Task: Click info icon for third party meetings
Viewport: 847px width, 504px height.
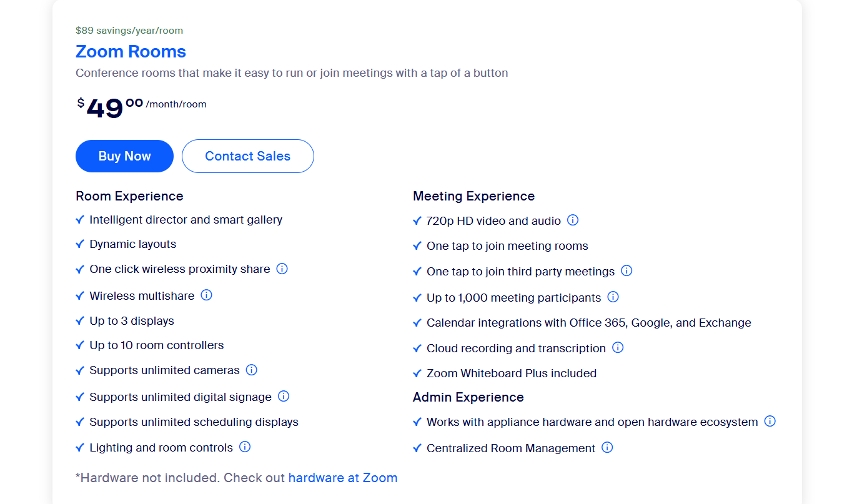Action: 627,270
